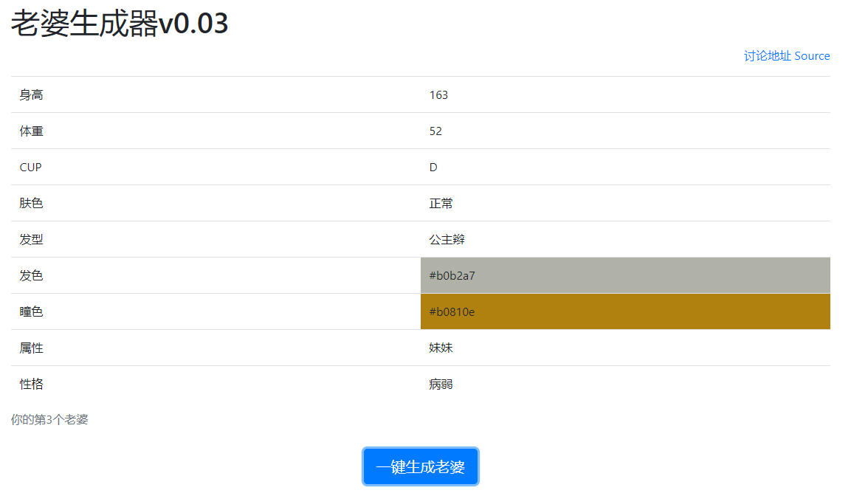Screen dimensions: 868x493
Task: Click the attribute value 妹妹
Action: [x=441, y=348]
